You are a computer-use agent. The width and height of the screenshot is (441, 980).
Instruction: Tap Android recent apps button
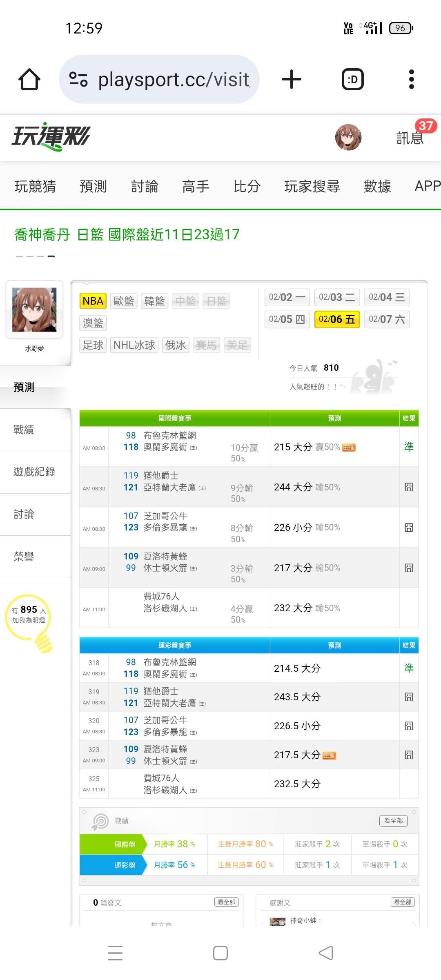115,953
